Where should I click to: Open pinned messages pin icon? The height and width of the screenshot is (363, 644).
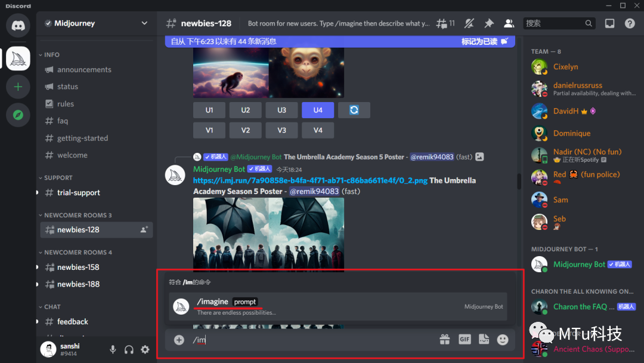[x=489, y=23]
